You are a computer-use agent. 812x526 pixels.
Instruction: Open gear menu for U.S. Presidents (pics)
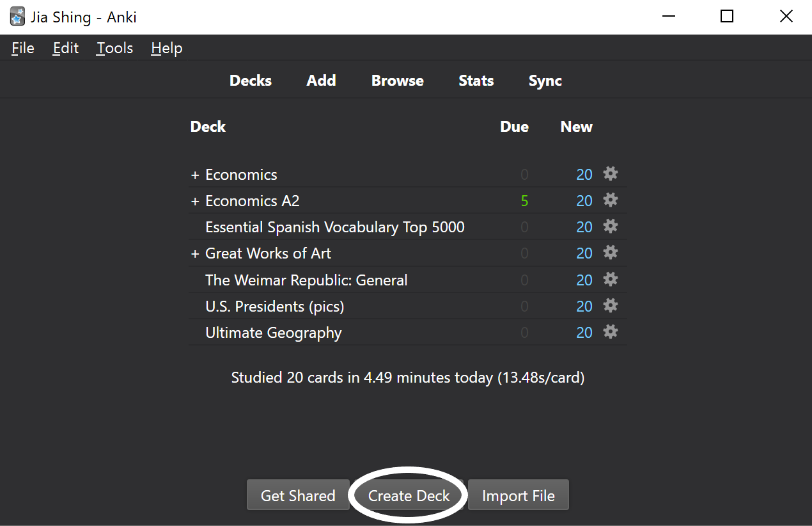(611, 306)
